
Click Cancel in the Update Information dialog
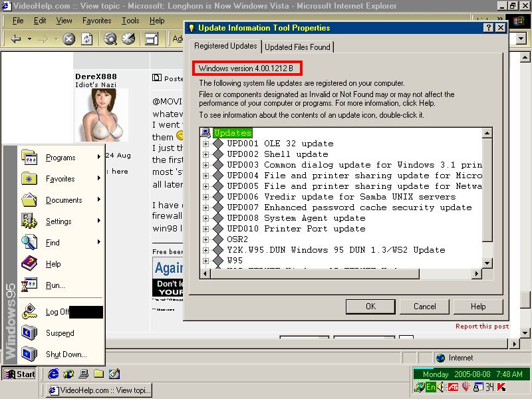(x=424, y=307)
